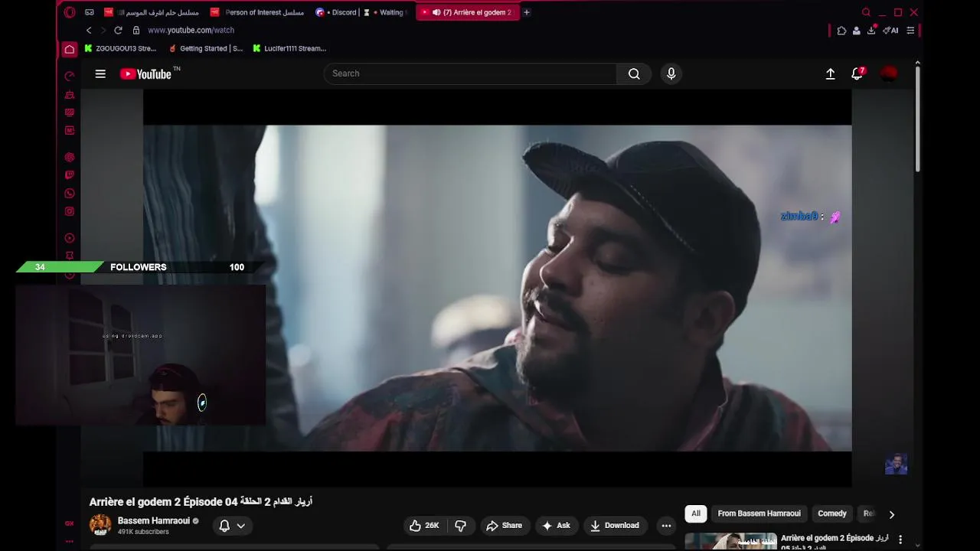Image resolution: width=980 pixels, height=551 pixels.
Task: Open the tab search magnifier icon
Action: [866, 12]
